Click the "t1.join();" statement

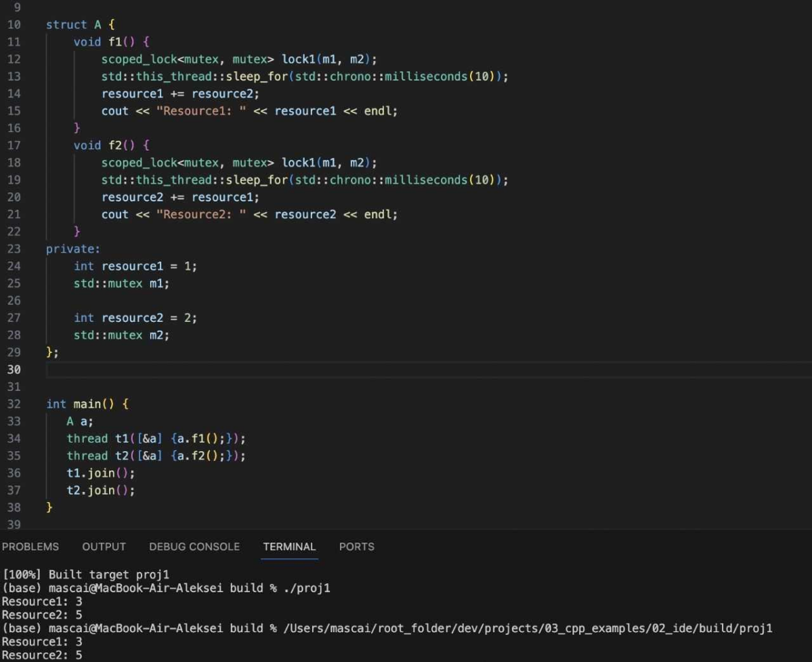click(100, 473)
